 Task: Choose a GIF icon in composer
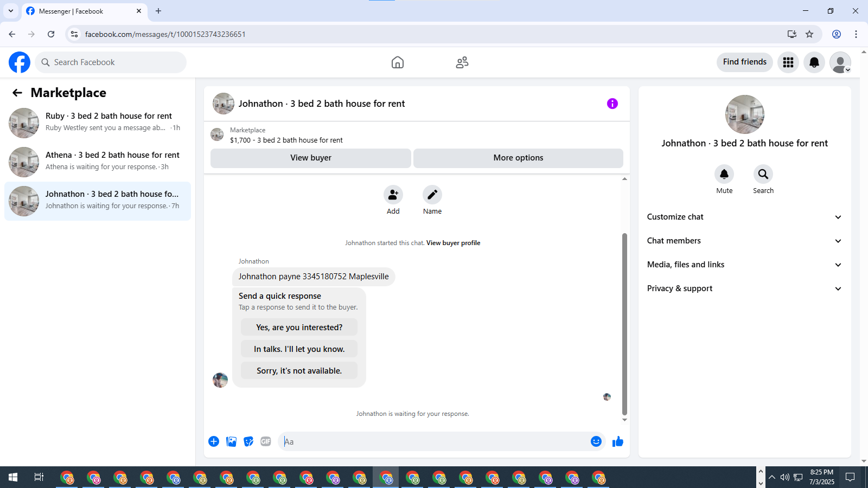coord(266,441)
